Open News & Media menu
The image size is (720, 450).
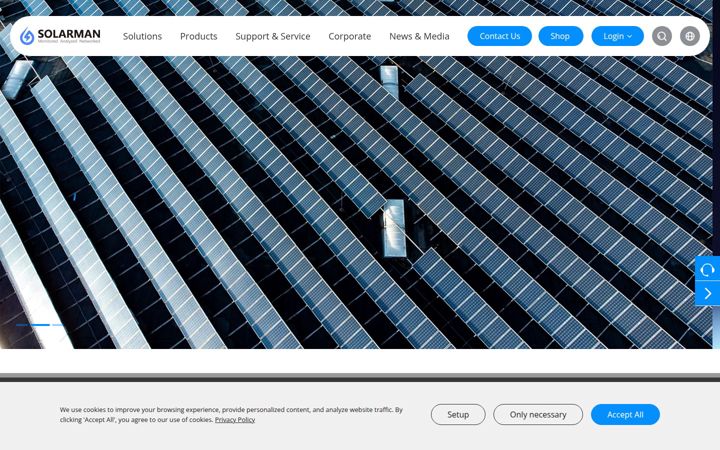(x=419, y=36)
